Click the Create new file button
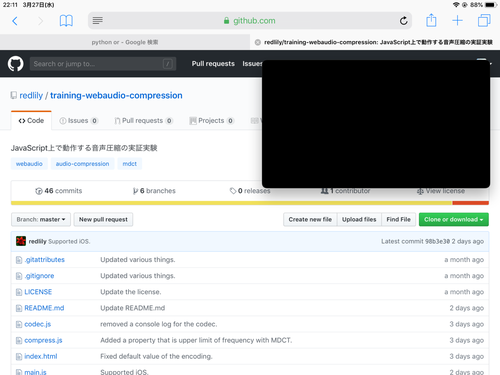 click(310, 219)
